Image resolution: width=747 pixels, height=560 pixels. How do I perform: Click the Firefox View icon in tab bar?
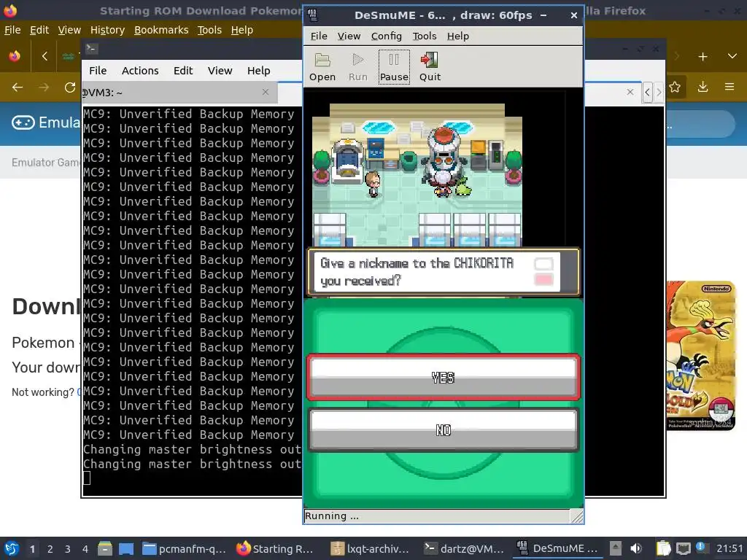(x=15, y=56)
